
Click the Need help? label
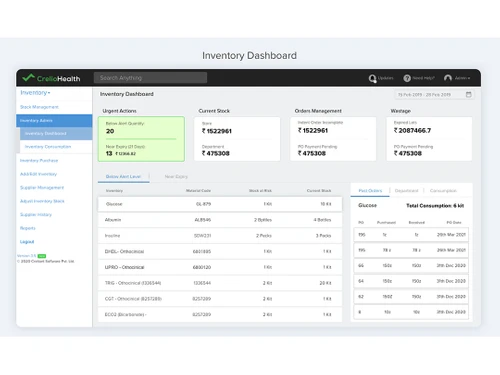click(x=424, y=78)
